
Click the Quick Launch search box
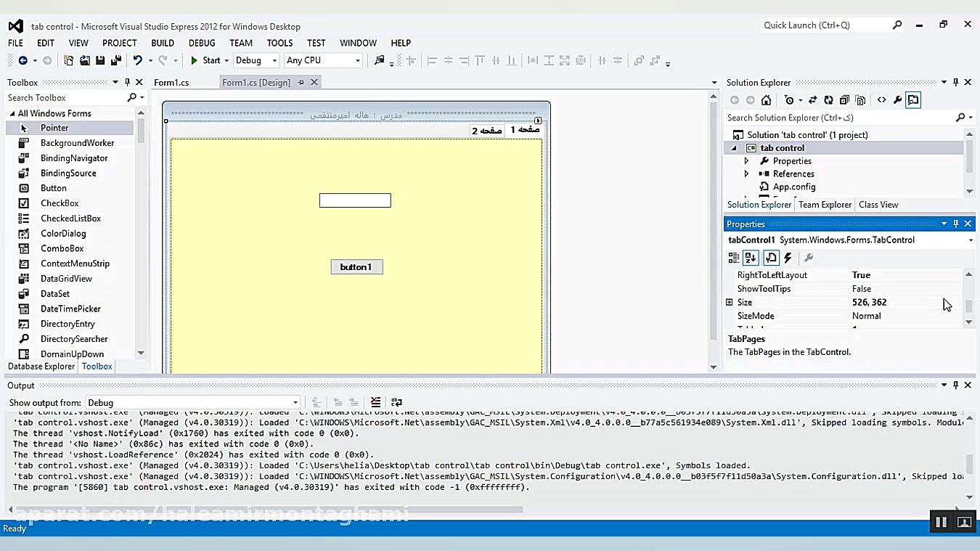pyautogui.click(x=831, y=25)
